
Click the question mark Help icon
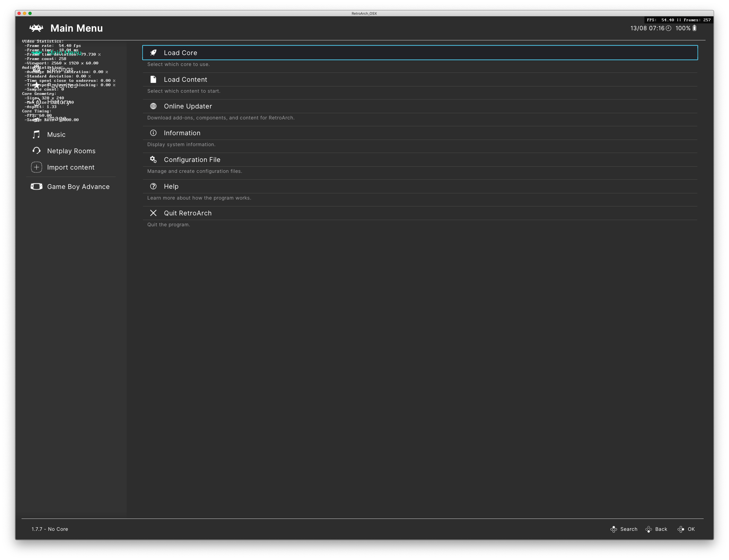coord(153,186)
